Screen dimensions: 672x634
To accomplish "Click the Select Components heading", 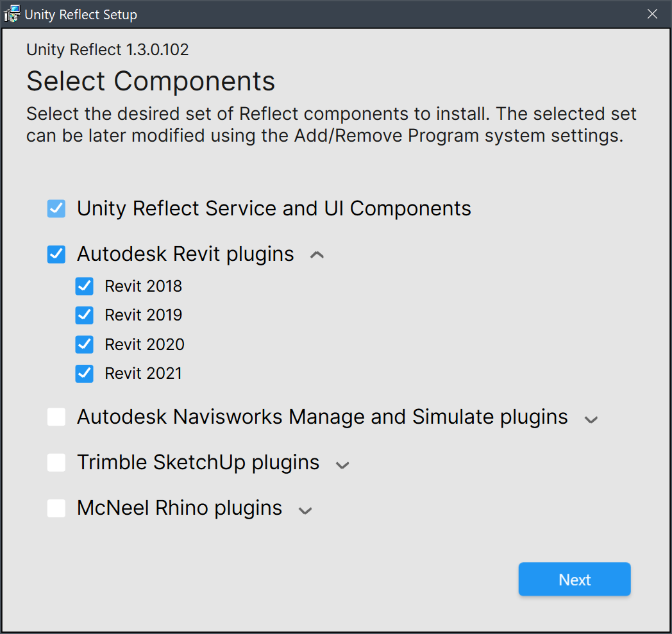I will pos(150,81).
